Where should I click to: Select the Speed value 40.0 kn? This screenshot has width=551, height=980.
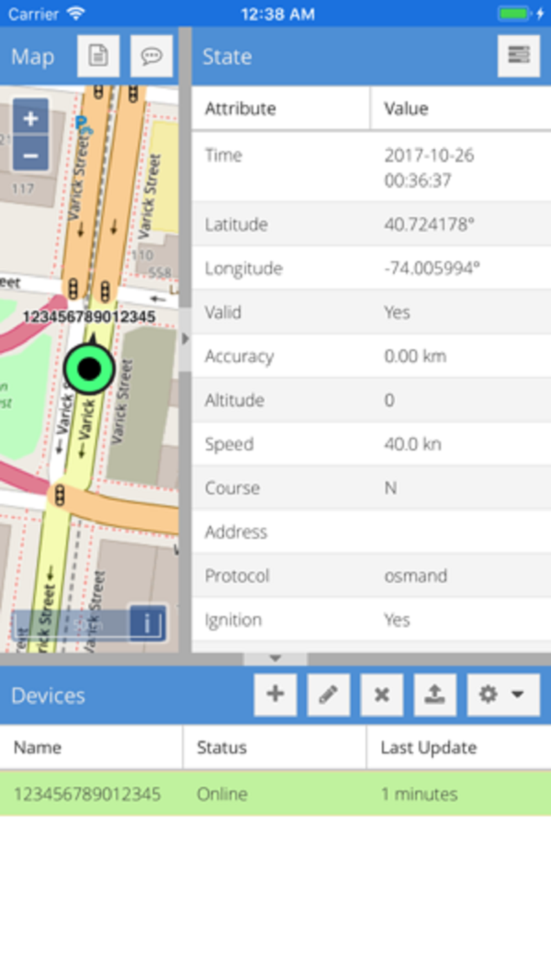pyautogui.click(x=413, y=444)
